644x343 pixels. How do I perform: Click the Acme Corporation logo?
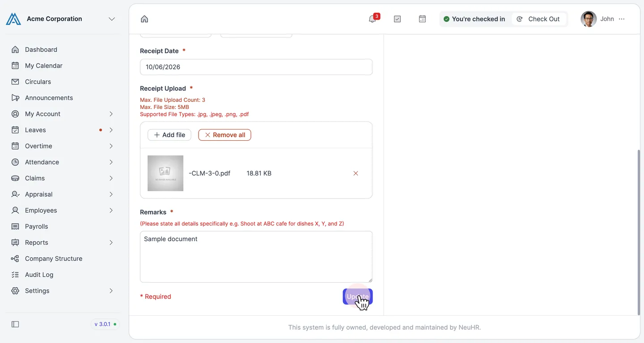coord(13,19)
